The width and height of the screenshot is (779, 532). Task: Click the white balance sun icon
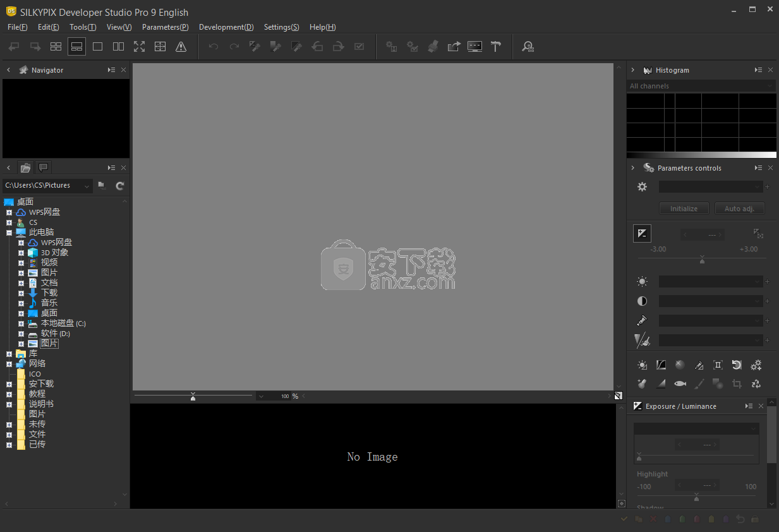pos(642,282)
